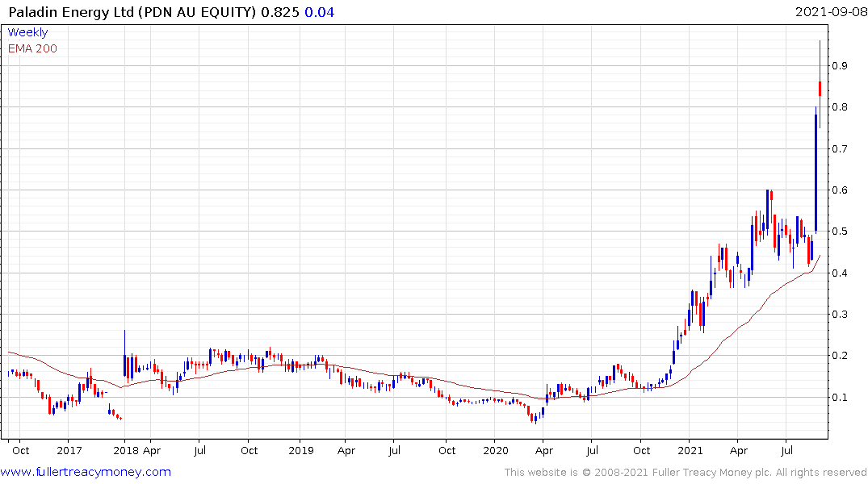This screenshot has width=868, height=484.
Task: Select the 2017 time axis label
Action: 69,450
